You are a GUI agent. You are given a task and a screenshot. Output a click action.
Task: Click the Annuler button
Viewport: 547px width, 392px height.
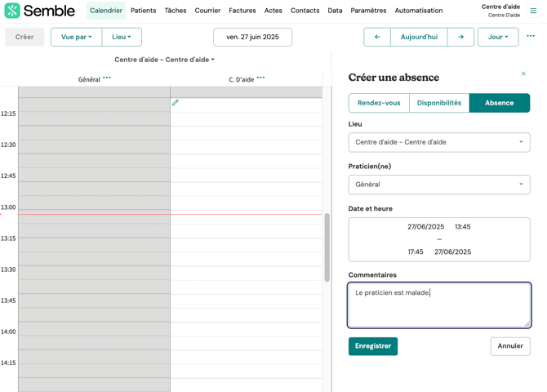pyautogui.click(x=510, y=346)
